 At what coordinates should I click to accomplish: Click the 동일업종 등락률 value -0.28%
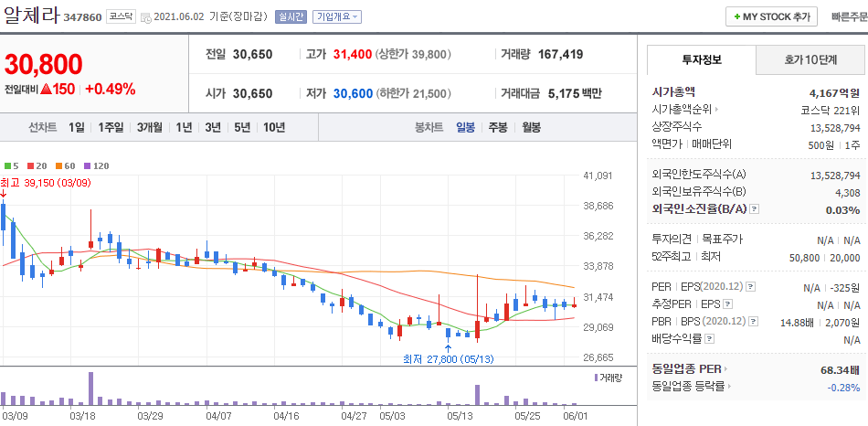[x=843, y=387]
